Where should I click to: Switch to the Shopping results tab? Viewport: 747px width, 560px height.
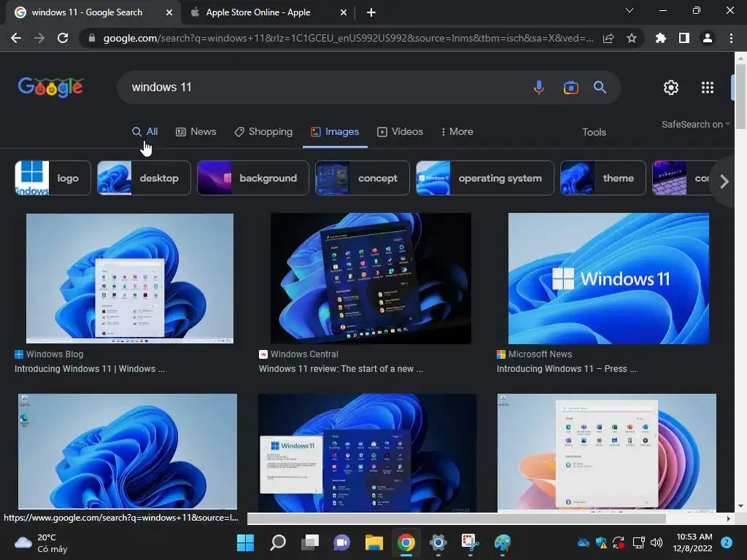[263, 131]
